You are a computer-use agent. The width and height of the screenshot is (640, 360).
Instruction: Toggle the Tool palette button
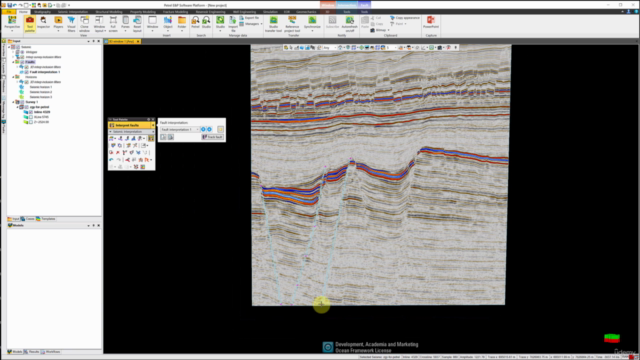point(30,24)
